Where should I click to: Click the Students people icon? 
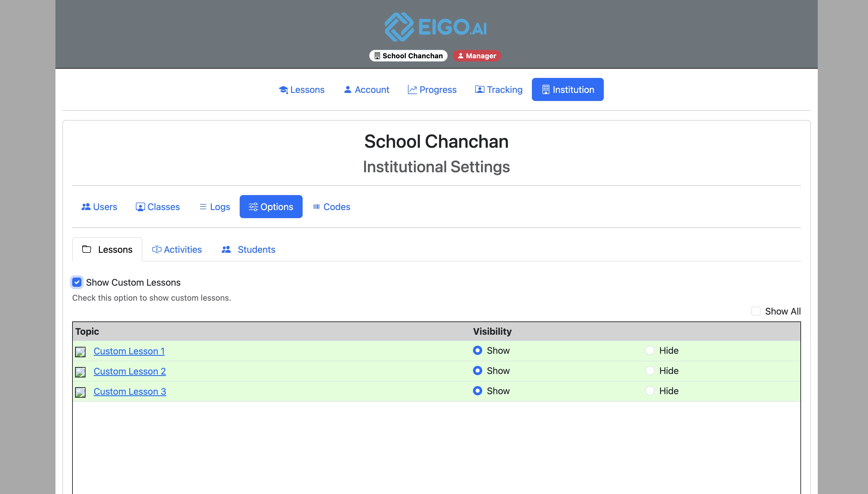pyautogui.click(x=226, y=249)
